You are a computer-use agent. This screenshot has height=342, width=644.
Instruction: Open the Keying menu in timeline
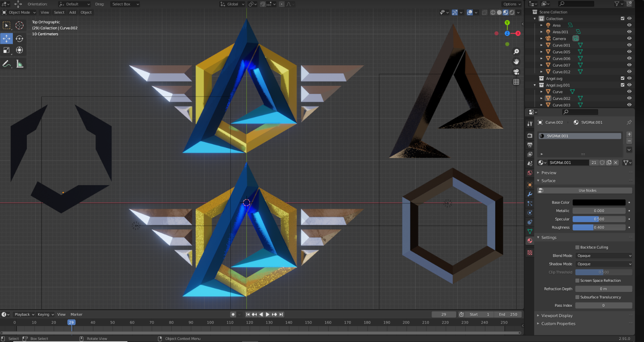click(45, 314)
